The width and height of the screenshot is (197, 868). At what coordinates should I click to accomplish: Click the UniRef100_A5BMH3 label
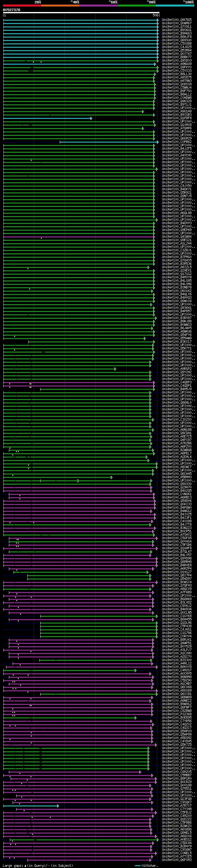pyautogui.click(x=176, y=477)
